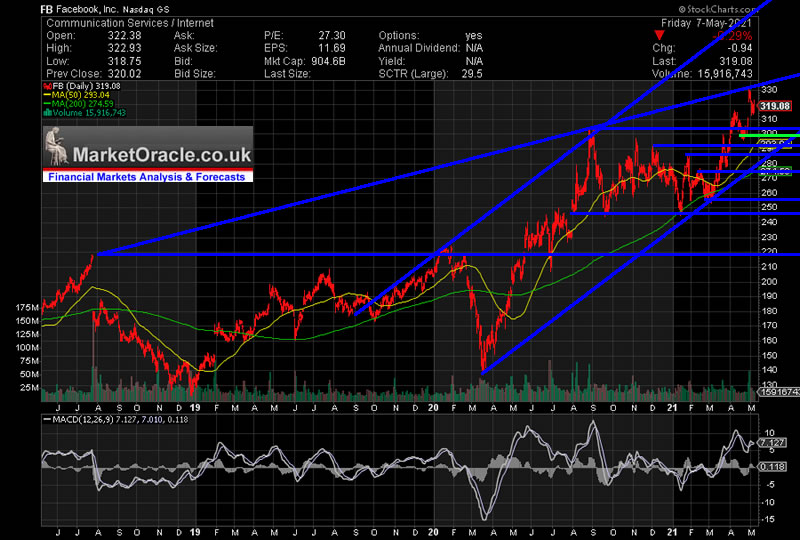Click Financial Markets Analysis & Forecasts banner
The image size is (800, 540).
[147, 177]
